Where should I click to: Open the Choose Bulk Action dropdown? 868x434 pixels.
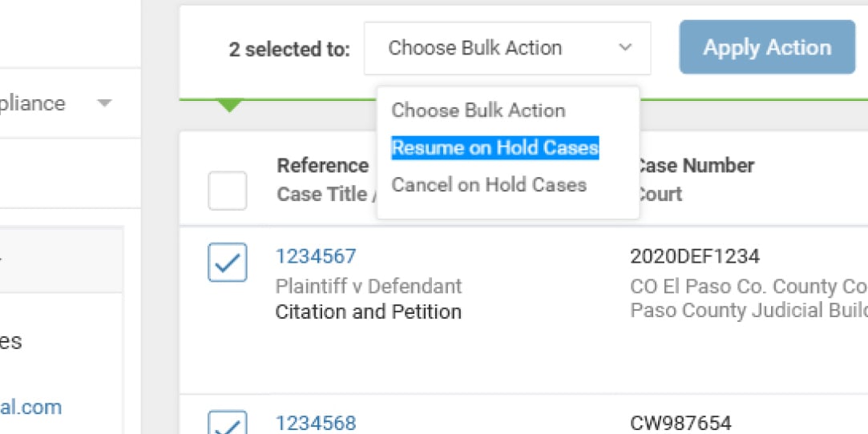click(507, 48)
